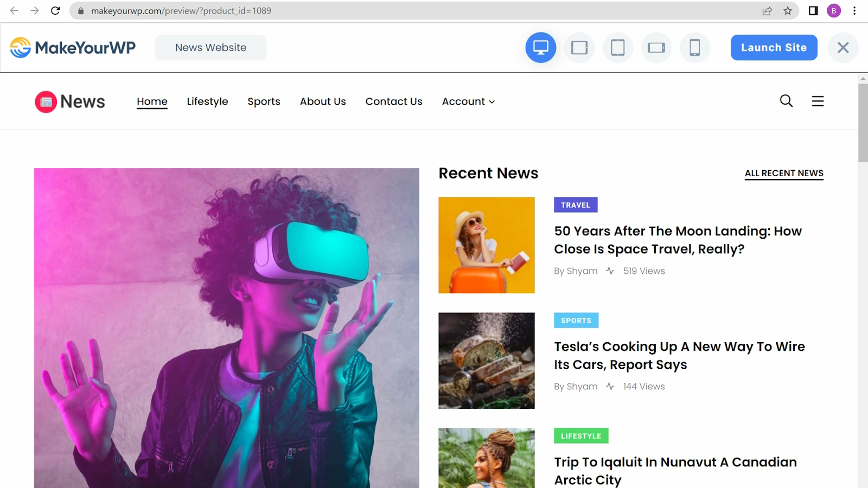Open the Contact Us menu item
This screenshot has width=868, height=488.
click(x=394, y=101)
